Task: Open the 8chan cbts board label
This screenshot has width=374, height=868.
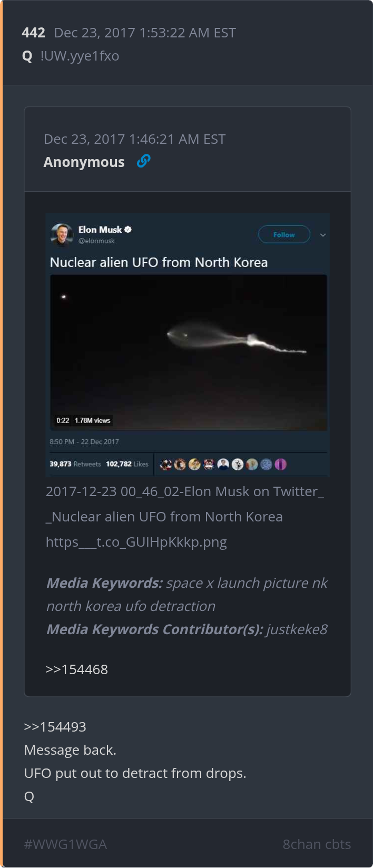Action: [317, 844]
